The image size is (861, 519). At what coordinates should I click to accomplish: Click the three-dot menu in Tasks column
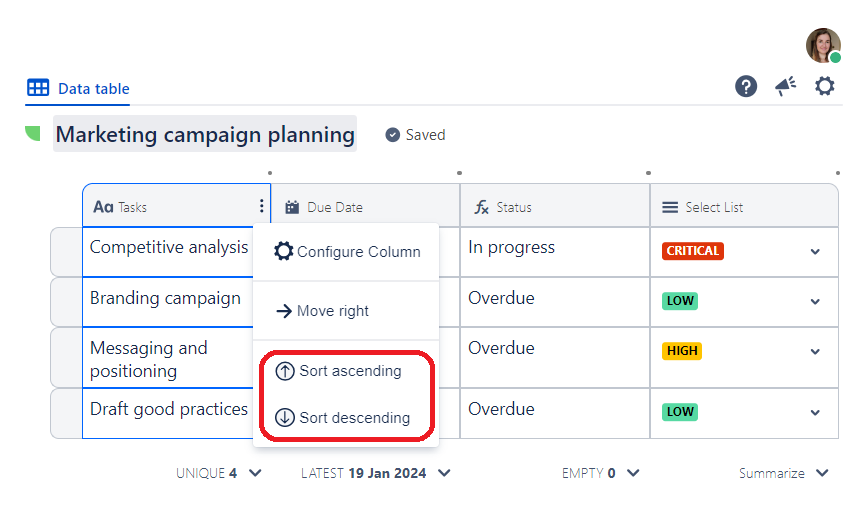click(x=261, y=206)
